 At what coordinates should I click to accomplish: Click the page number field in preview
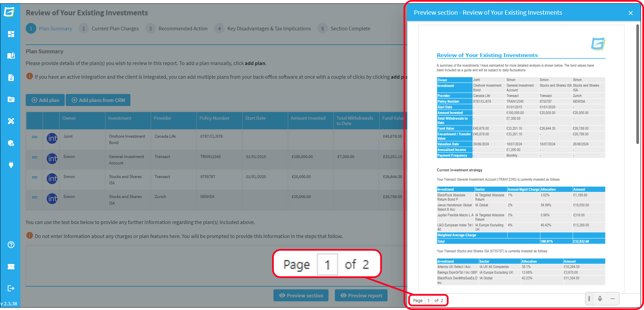tap(429, 300)
